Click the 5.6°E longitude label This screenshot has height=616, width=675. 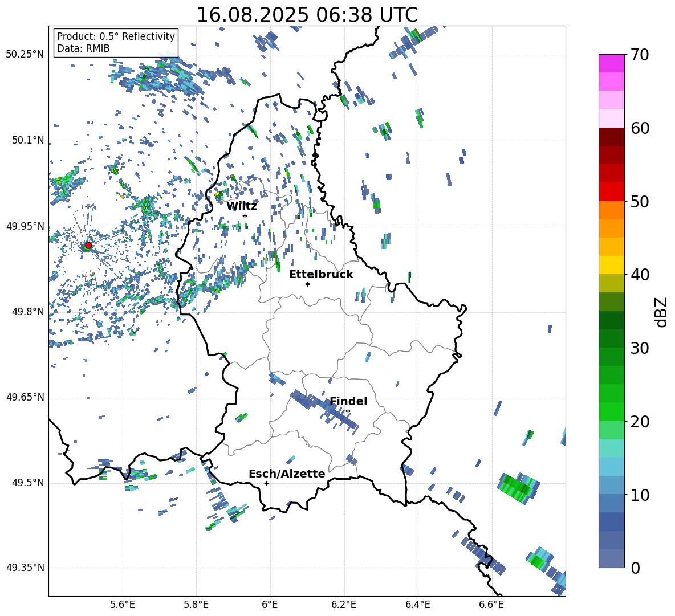click(123, 605)
